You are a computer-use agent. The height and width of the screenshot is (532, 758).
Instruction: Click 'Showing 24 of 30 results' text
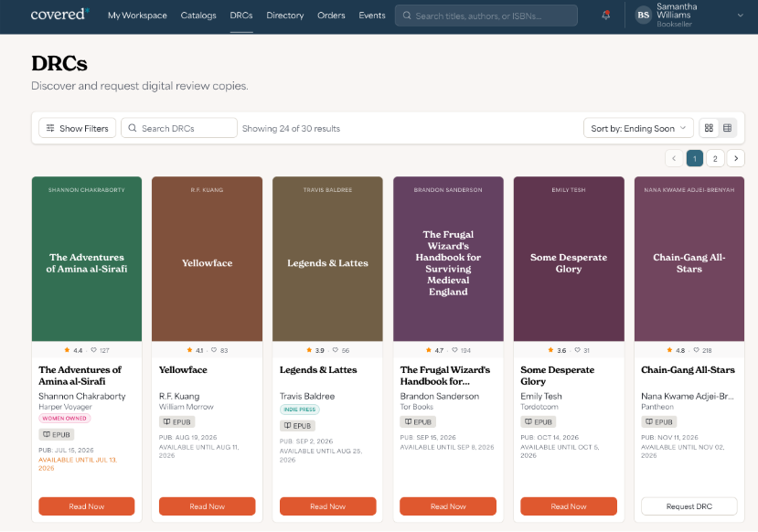coord(291,129)
